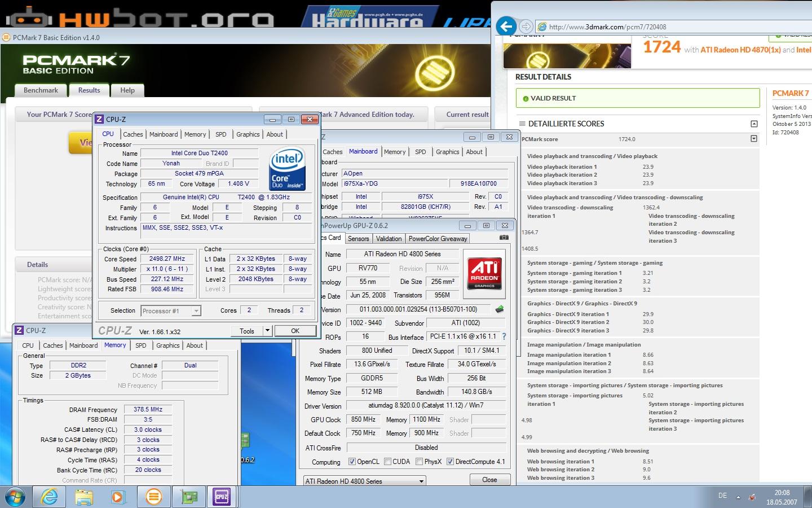Collapse the Detaillierte Scores section
This screenshot has width=812, height=508.
click(x=754, y=124)
